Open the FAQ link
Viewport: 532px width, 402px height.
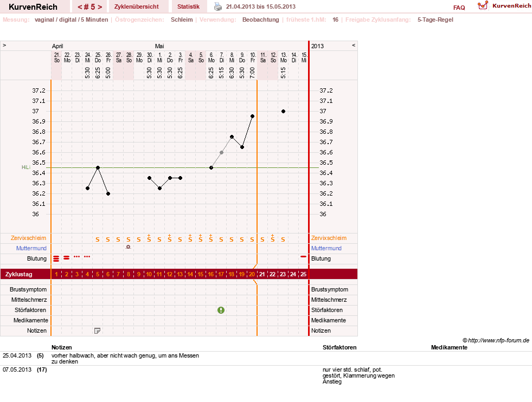pos(459,8)
